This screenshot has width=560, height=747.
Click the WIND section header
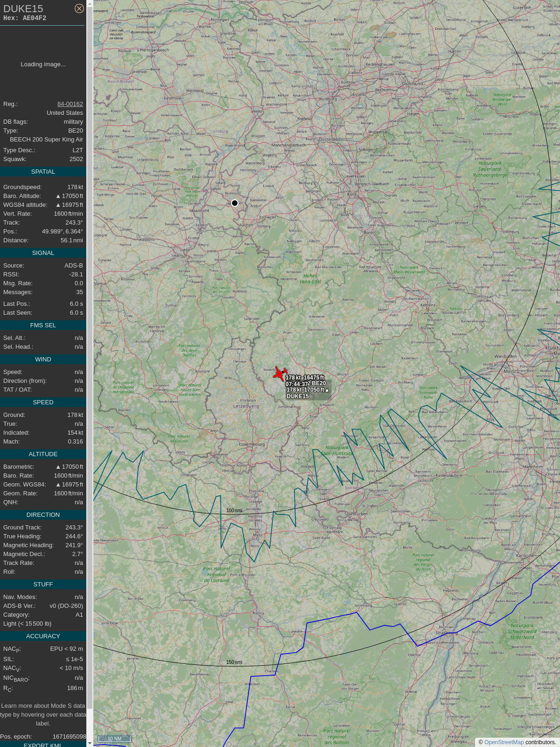(43, 359)
